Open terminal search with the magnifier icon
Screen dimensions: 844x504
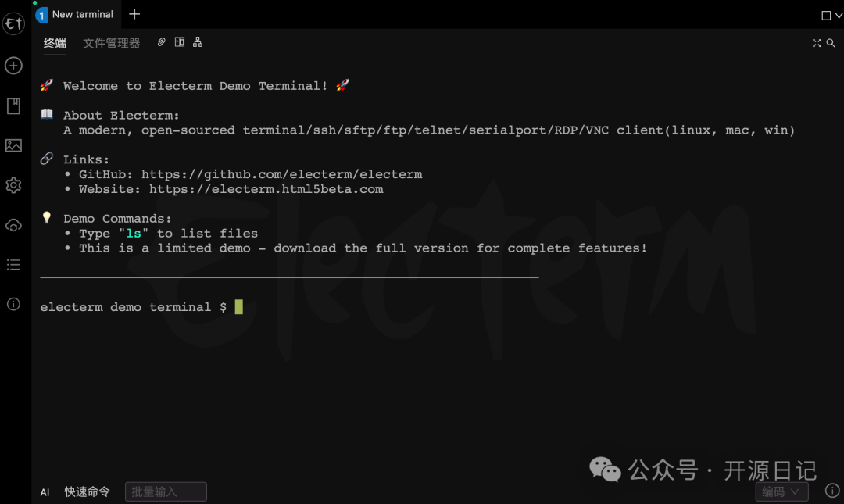pyautogui.click(x=831, y=44)
